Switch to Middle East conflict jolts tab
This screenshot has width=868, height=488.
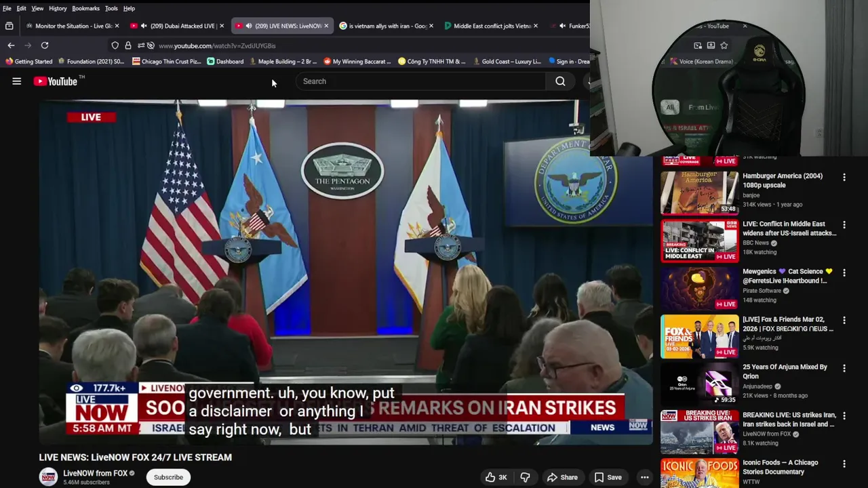(x=491, y=26)
